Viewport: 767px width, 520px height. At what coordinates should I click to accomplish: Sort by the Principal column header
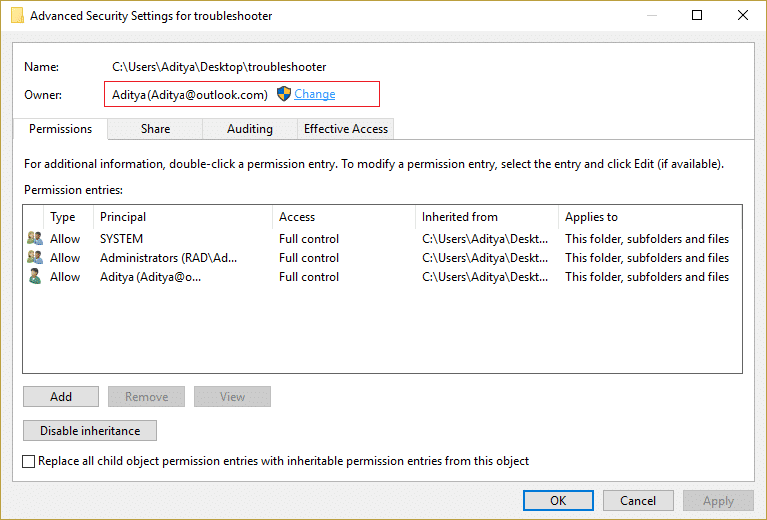click(x=182, y=217)
